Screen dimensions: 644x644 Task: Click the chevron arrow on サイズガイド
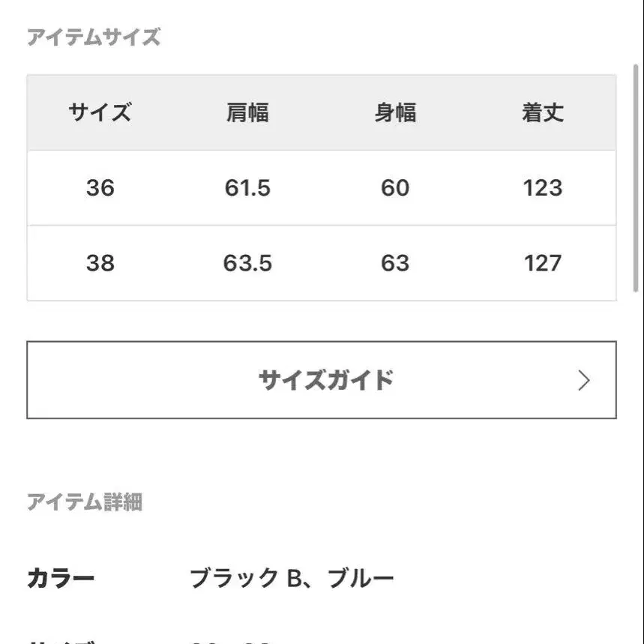[585, 381]
